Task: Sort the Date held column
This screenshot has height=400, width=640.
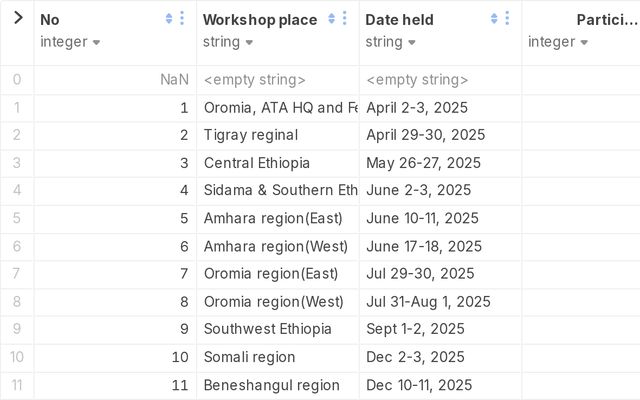Action: click(x=494, y=18)
